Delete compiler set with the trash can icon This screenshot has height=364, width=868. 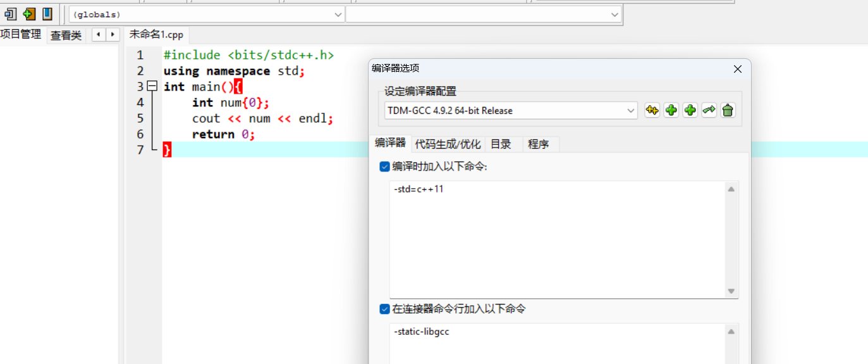tap(728, 110)
